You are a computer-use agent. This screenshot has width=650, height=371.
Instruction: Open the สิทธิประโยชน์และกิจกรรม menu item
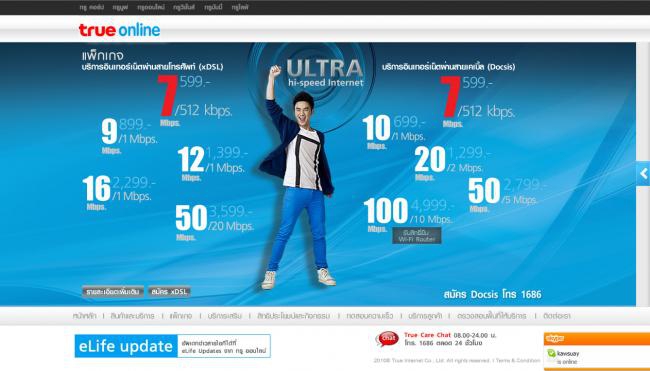pyautogui.click(x=293, y=316)
